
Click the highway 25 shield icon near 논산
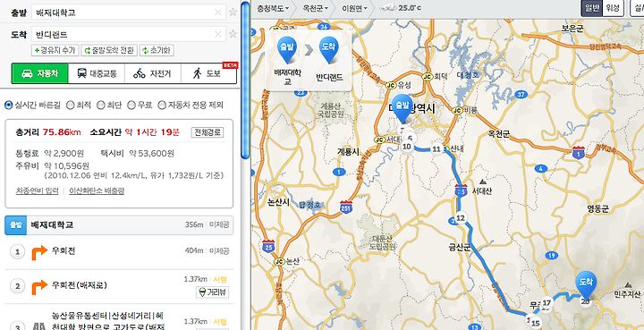pos(268,245)
